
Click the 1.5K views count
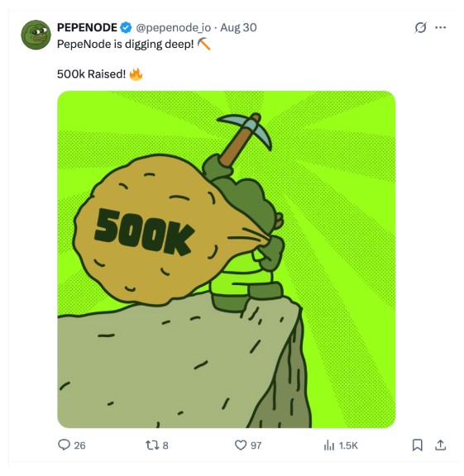click(348, 445)
